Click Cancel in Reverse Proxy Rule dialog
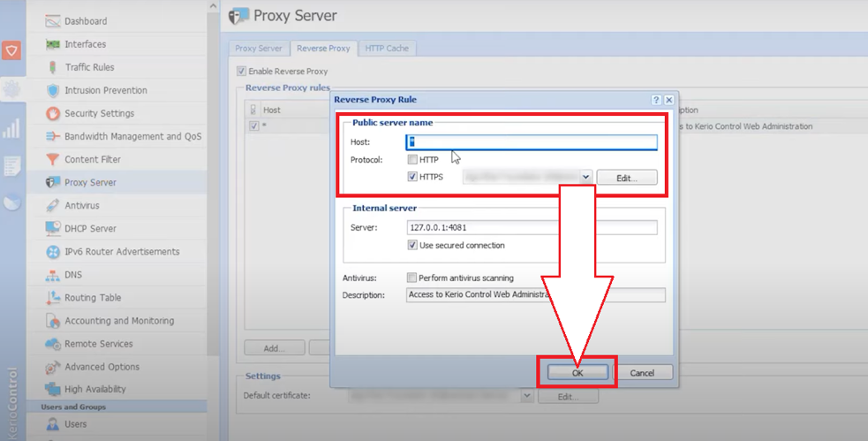868x441 pixels. (x=642, y=373)
